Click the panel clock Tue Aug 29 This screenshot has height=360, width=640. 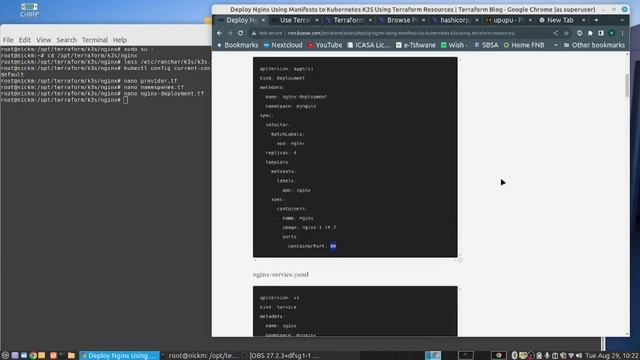tap(612, 356)
